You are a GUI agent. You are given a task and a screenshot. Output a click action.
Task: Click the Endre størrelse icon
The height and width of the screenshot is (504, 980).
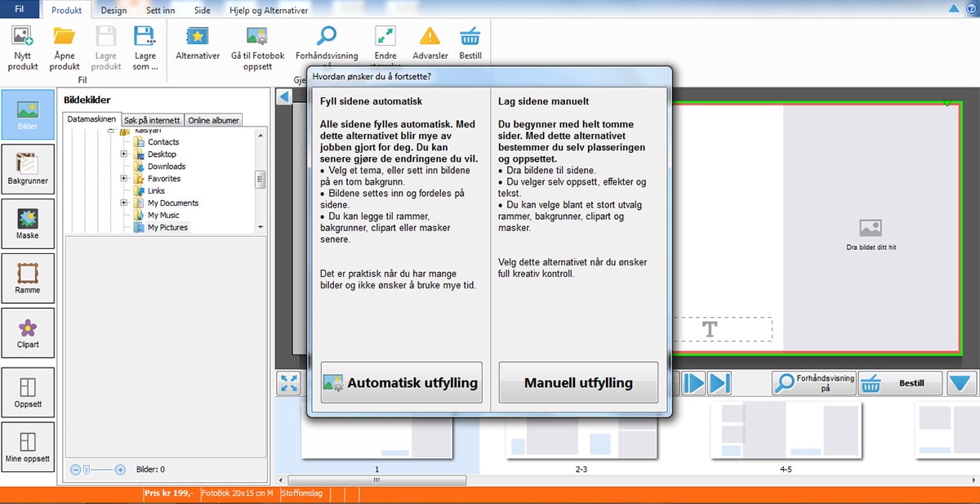385,36
